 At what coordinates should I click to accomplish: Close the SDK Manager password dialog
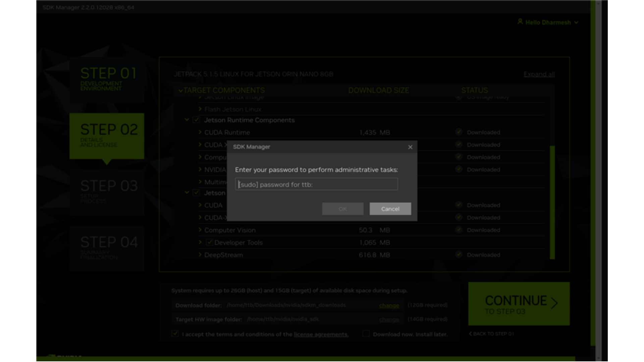[x=410, y=147]
